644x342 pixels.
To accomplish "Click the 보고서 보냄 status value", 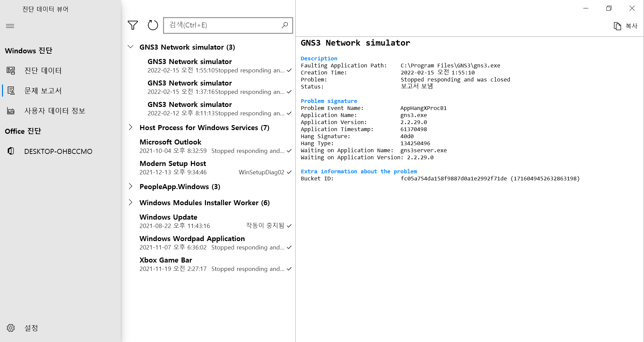I will click(x=417, y=86).
